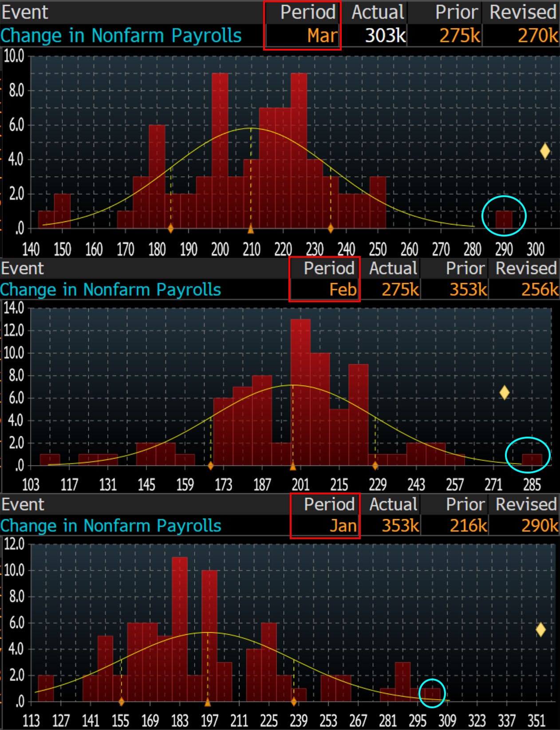Screen dimensions: 560x730
Task: Click the tallest 13.0 bar in Feb chart
Action: click(x=300, y=392)
